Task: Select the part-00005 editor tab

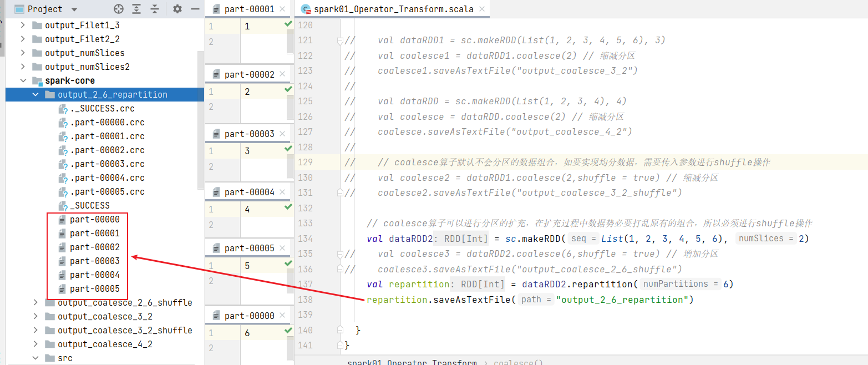Action: pyautogui.click(x=249, y=248)
